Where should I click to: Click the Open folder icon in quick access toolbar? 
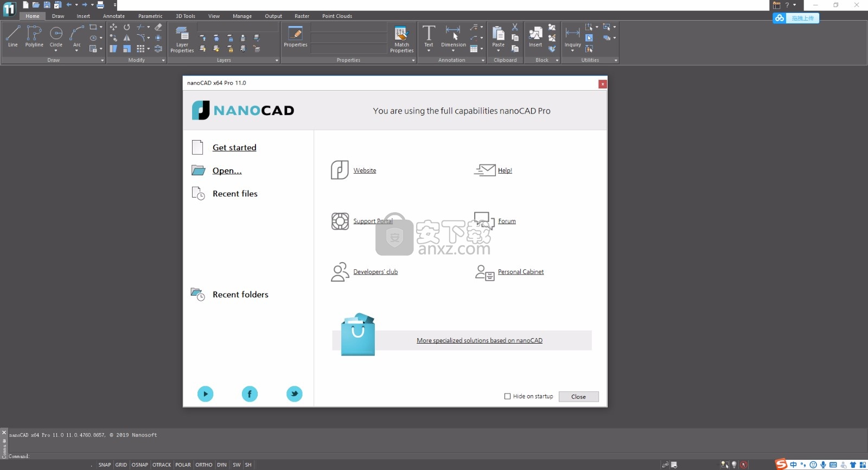[x=36, y=5]
